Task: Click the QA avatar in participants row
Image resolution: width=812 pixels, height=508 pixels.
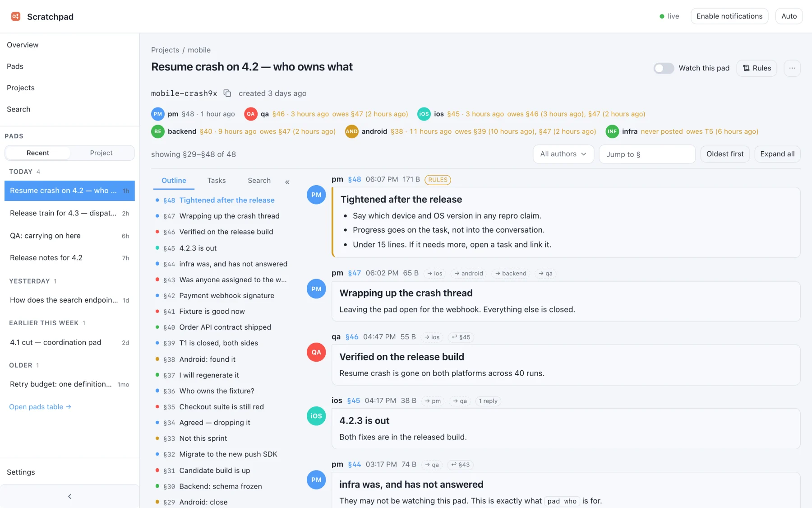Action: click(251, 114)
